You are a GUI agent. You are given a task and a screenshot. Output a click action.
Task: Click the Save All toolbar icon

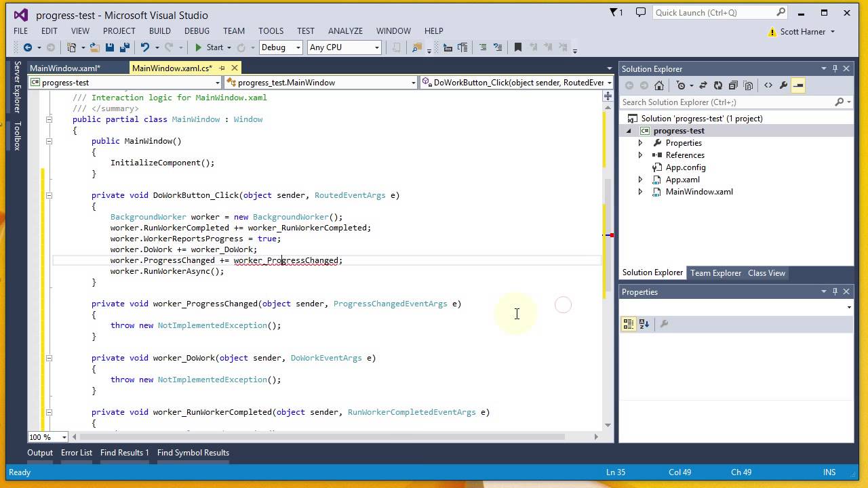[x=124, y=47]
